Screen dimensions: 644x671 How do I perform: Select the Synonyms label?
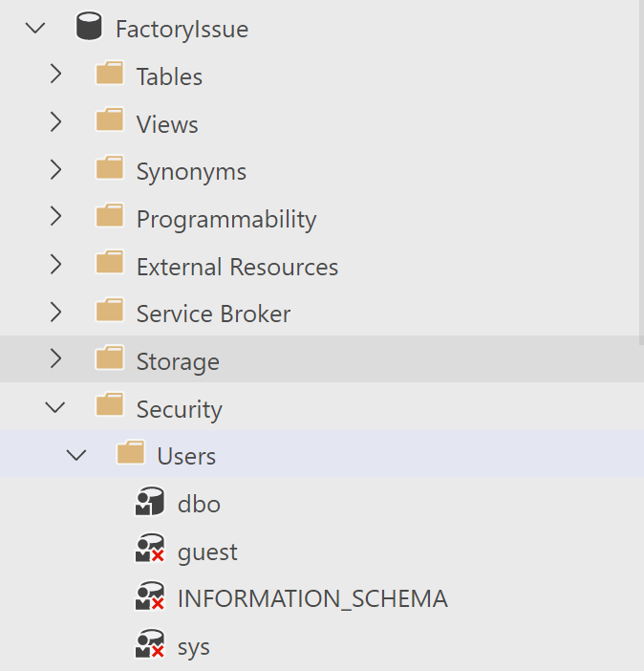(x=191, y=172)
